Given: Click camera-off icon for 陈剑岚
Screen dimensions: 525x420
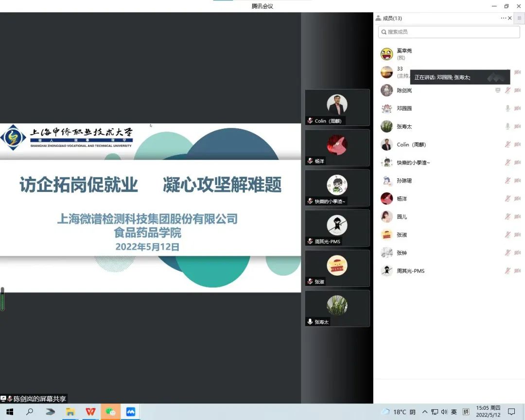Looking at the screenshot, I should pos(517,90).
